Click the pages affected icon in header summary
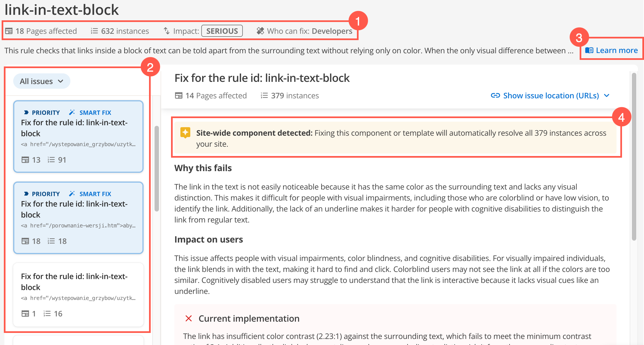This screenshot has height=345, width=644. [9, 31]
